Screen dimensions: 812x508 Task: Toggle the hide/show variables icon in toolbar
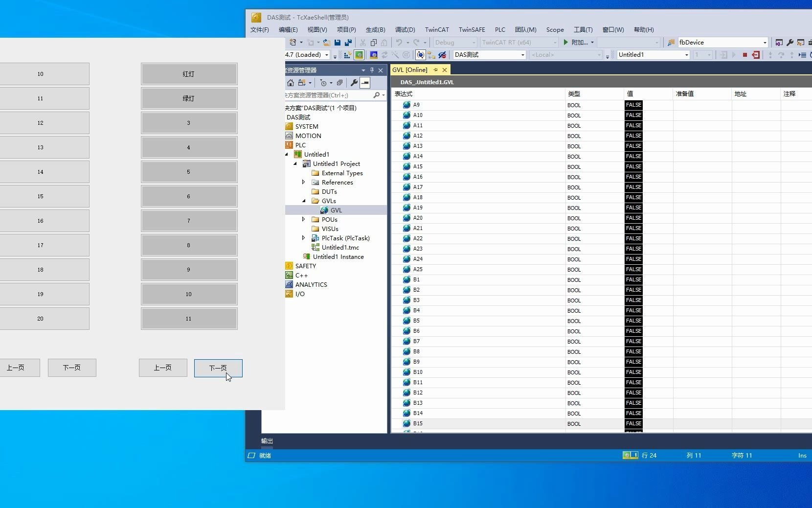pos(442,55)
